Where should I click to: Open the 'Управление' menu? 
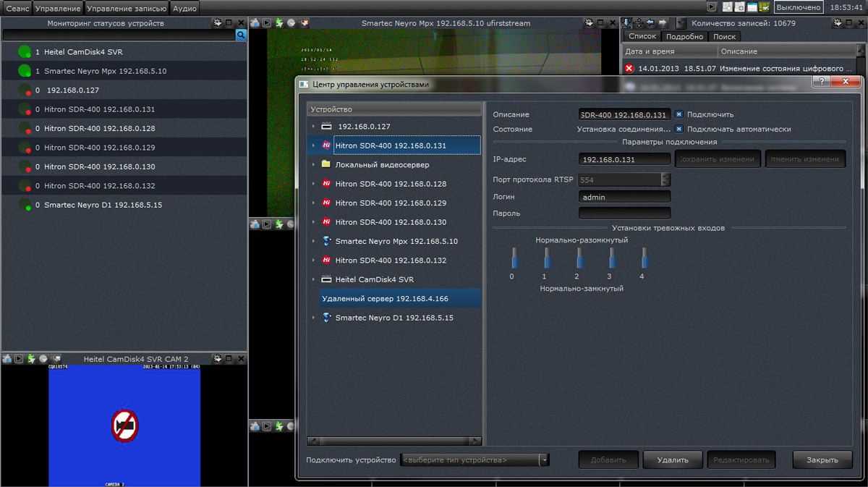(58, 8)
